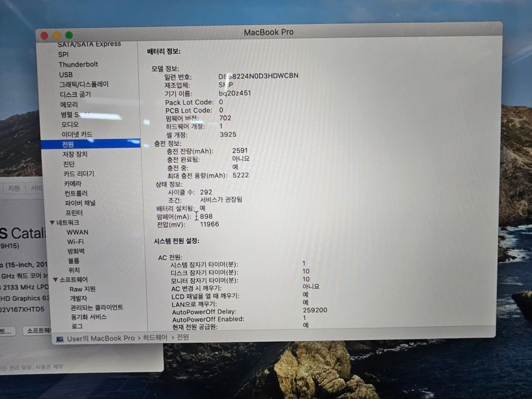Select WWAN under 네트워크
Viewport: 532px width, 399px height.
point(77,232)
